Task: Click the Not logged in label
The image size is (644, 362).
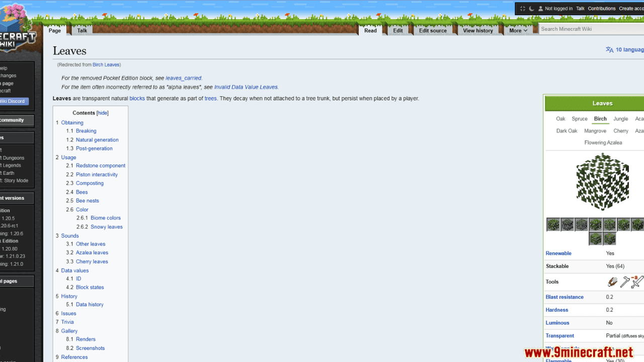Action: [x=558, y=9]
